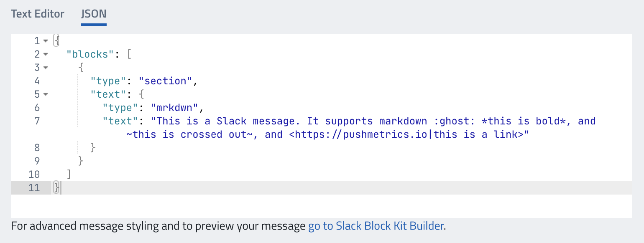644x243 pixels.
Task: Click the closing curly brace on line 11
Action: pyautogui.click(x=56, y=188)
